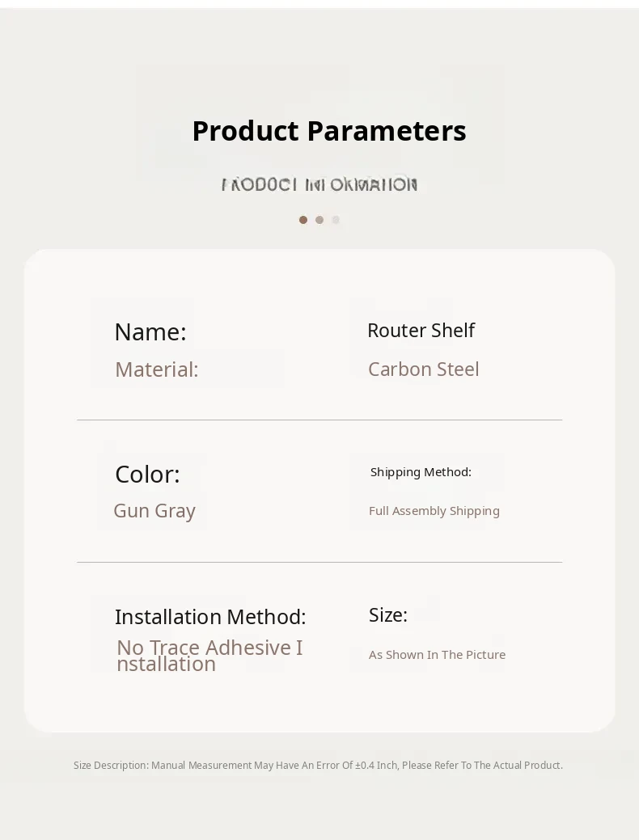
Task: Select the middle tan pagination dot
Action: [x=319, y=220]
